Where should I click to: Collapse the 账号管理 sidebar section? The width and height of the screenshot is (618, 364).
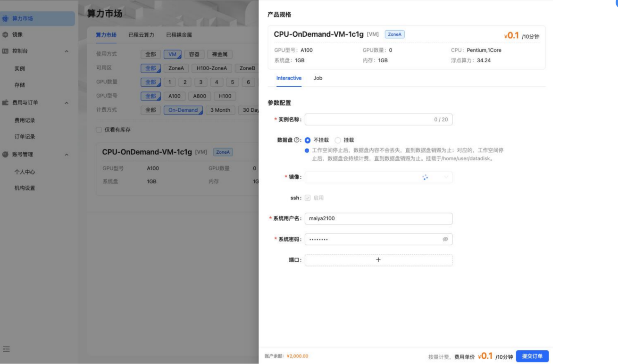click(66, 154)
